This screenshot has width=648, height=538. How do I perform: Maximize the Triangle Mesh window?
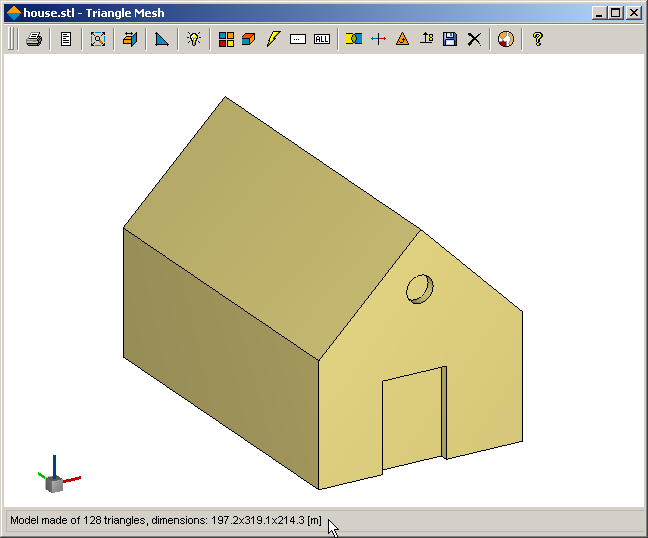[x=615, y=13]
